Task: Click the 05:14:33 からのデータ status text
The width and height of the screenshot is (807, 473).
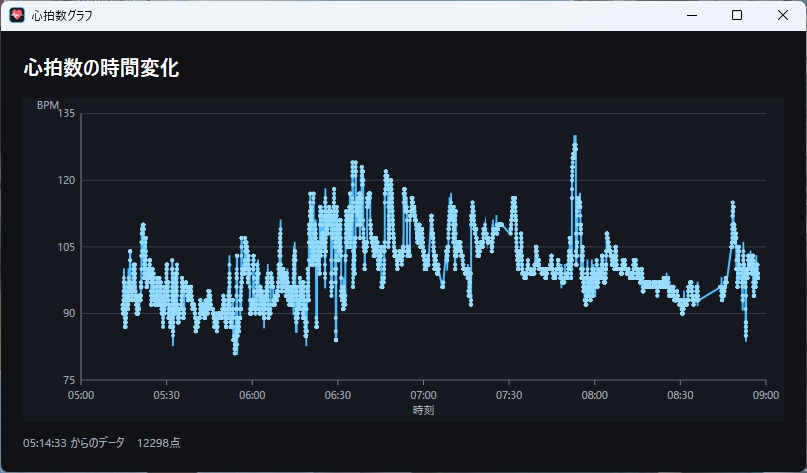Action: [74, 443]
